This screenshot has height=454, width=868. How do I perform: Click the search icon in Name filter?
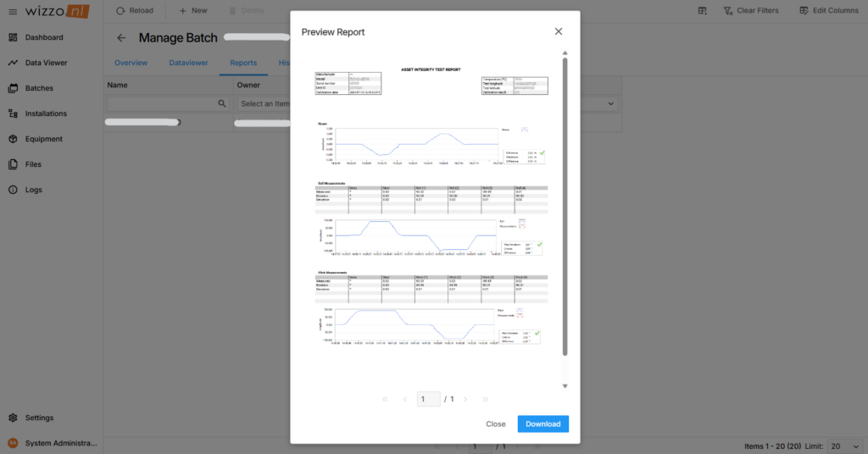[223, 103]
